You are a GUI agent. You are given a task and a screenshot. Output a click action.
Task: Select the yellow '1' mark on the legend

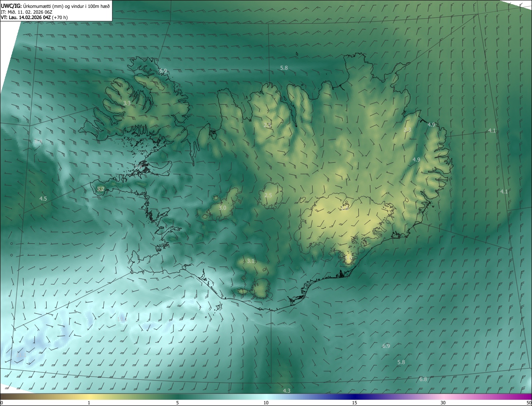click(x=89, y=403)
